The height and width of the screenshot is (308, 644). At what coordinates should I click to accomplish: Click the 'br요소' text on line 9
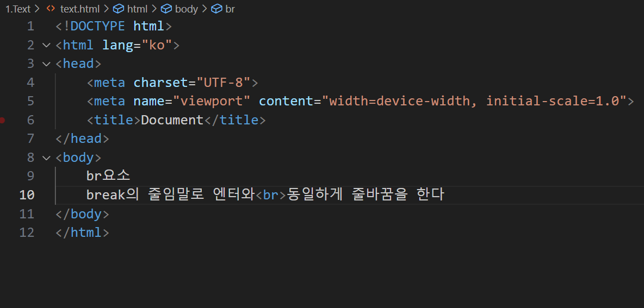tap(108, 176)
